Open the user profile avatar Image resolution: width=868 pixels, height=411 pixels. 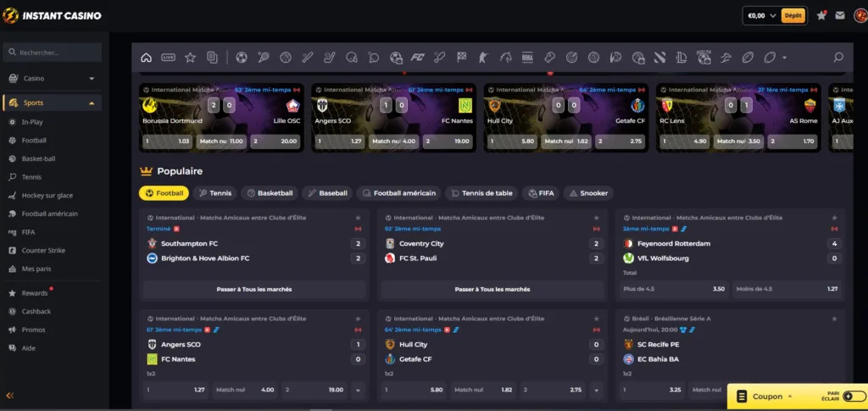[x=860, y=15]
